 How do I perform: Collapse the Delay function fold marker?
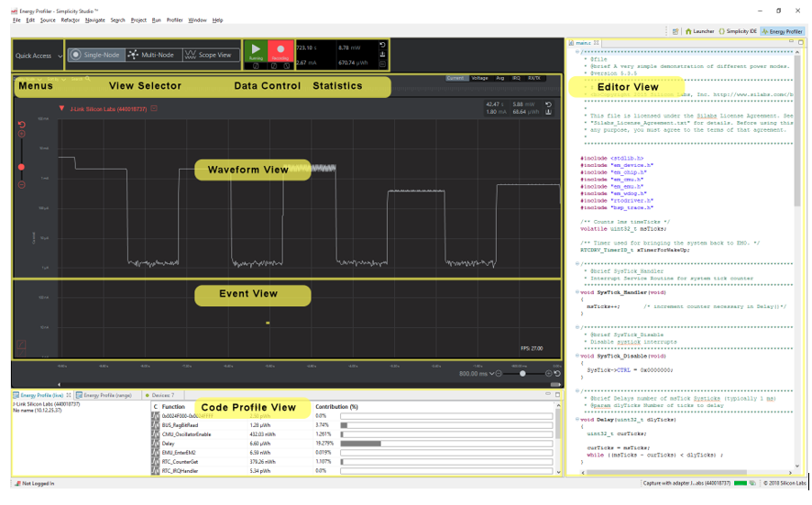click(x=577, y=420)
